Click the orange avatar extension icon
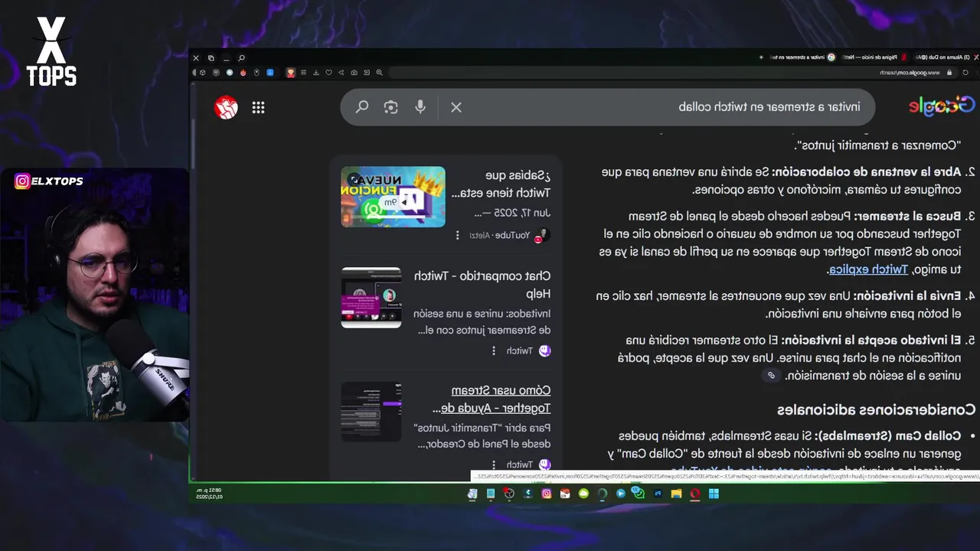 tap(291, 73)
